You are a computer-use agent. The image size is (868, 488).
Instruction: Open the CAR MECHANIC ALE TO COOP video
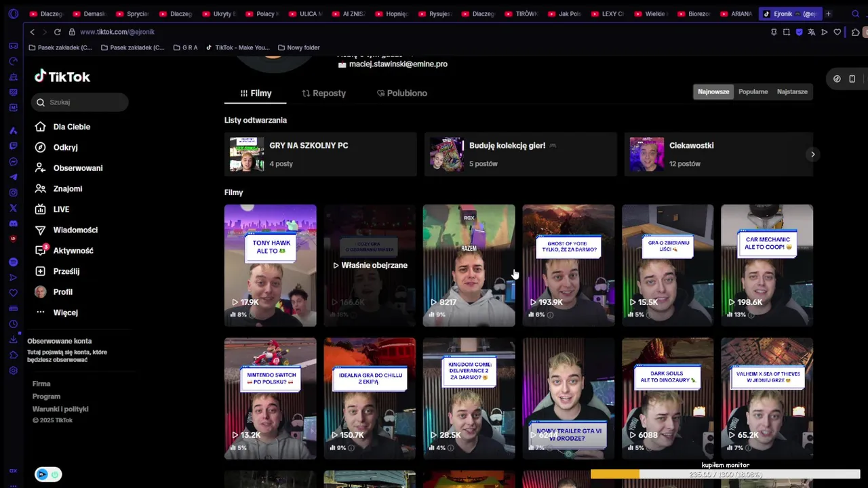click(767, 265)
